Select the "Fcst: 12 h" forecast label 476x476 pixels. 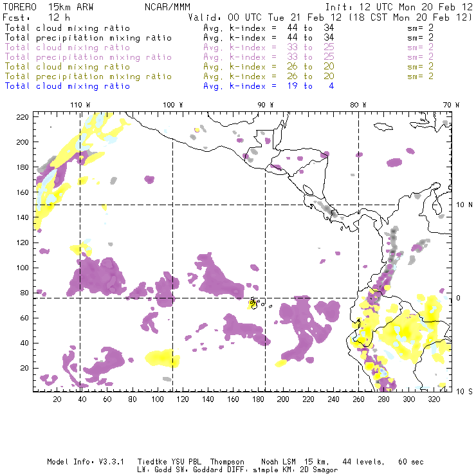coord(36,17)
